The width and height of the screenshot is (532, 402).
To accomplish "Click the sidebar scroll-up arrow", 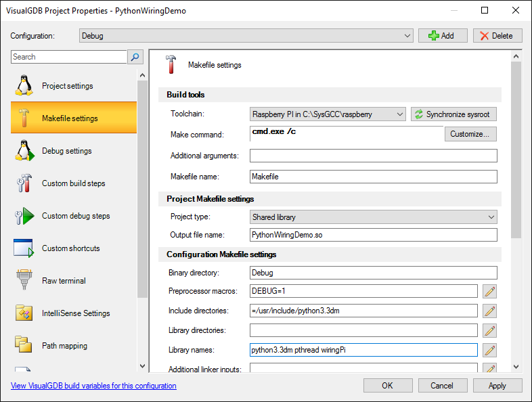I will pyautogui.click(x=143, y=75).
